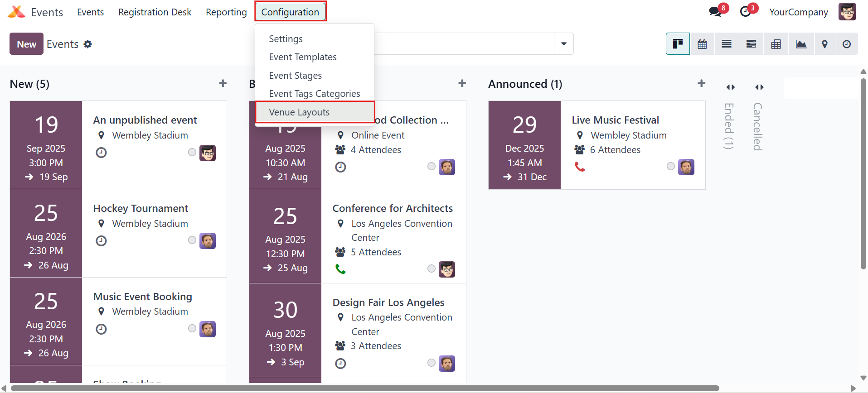Expand the search options dropdown arrow
Viewport: 868px width, 393px height.
[564, 44]
